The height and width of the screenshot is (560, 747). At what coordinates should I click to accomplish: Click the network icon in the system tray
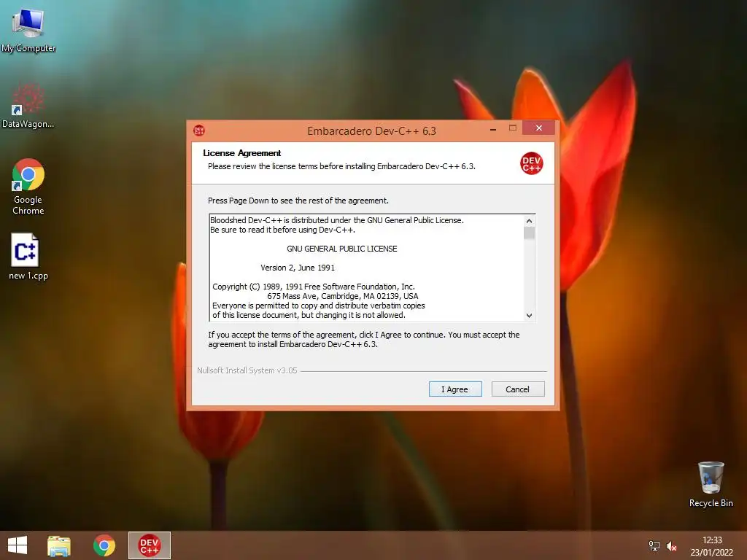click(654, 545)
